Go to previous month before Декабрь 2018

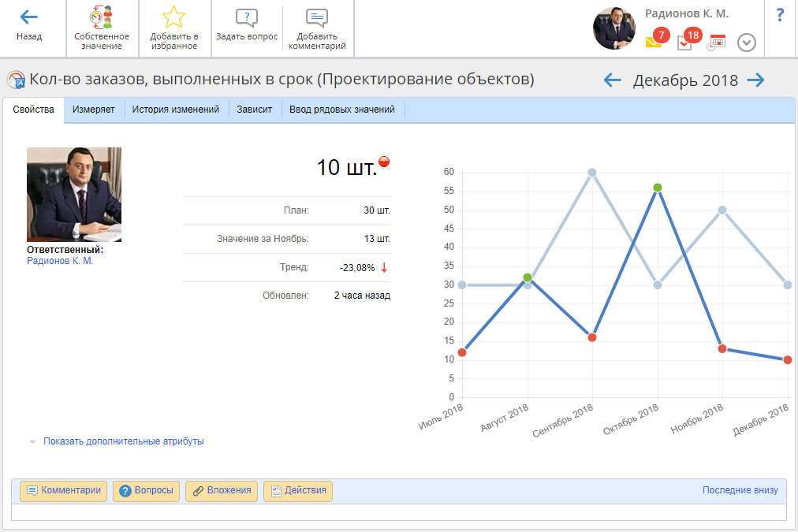613,80
